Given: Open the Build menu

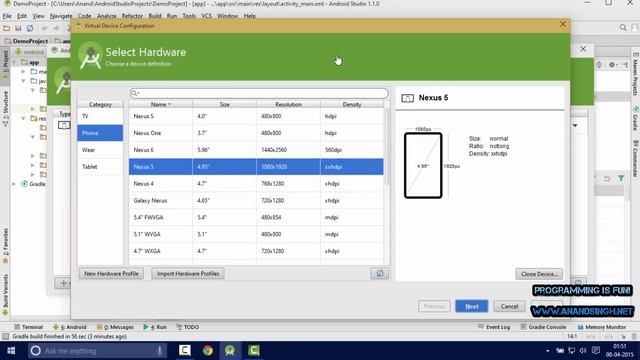Looking at the screenshot, I should pyautogui.click(x=155, y=16).
